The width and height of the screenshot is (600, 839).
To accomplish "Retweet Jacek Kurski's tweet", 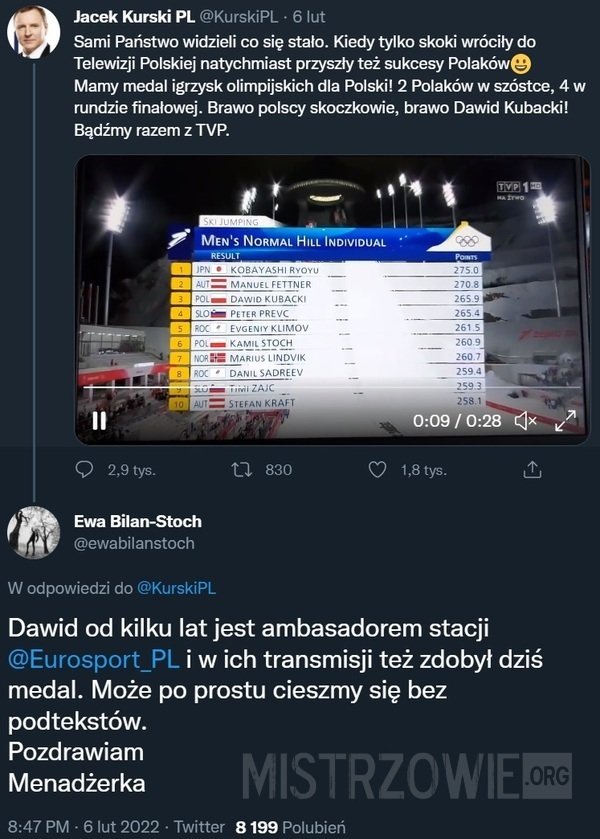I will [x=240, y=470].
